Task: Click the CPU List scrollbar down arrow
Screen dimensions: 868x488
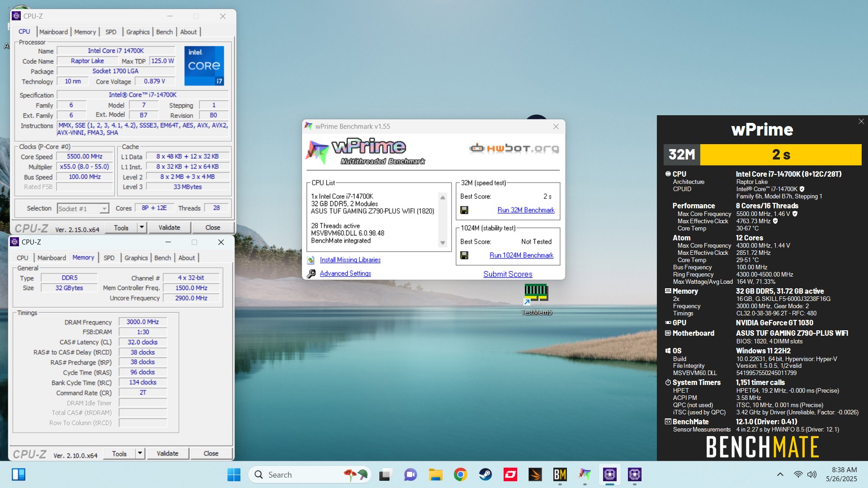Action: (443, 243)
